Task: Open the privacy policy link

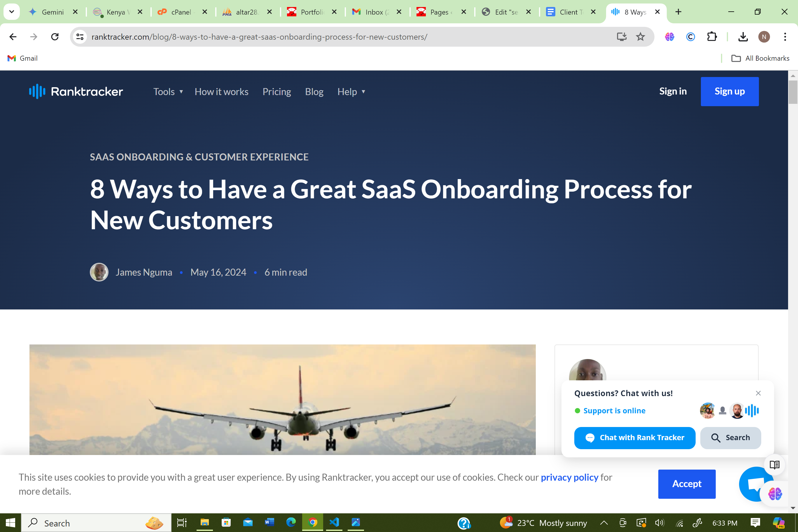Action: [569, 477]
